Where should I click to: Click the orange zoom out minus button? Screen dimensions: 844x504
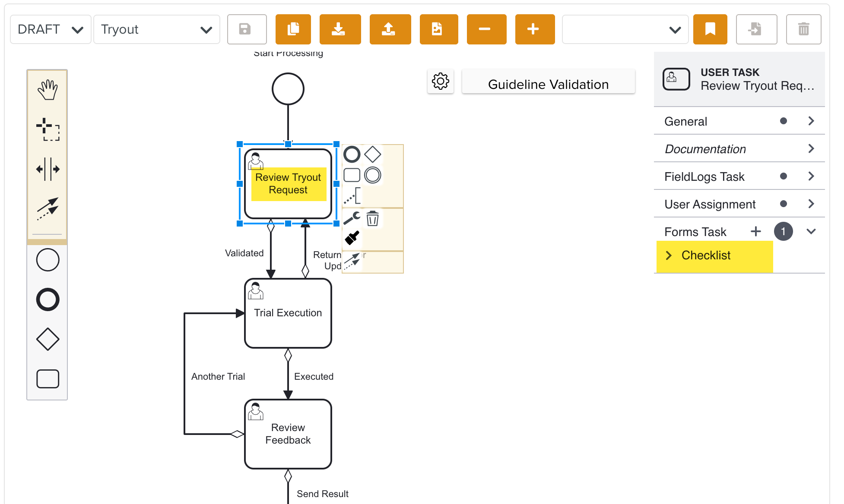click(x=486, y=29)
